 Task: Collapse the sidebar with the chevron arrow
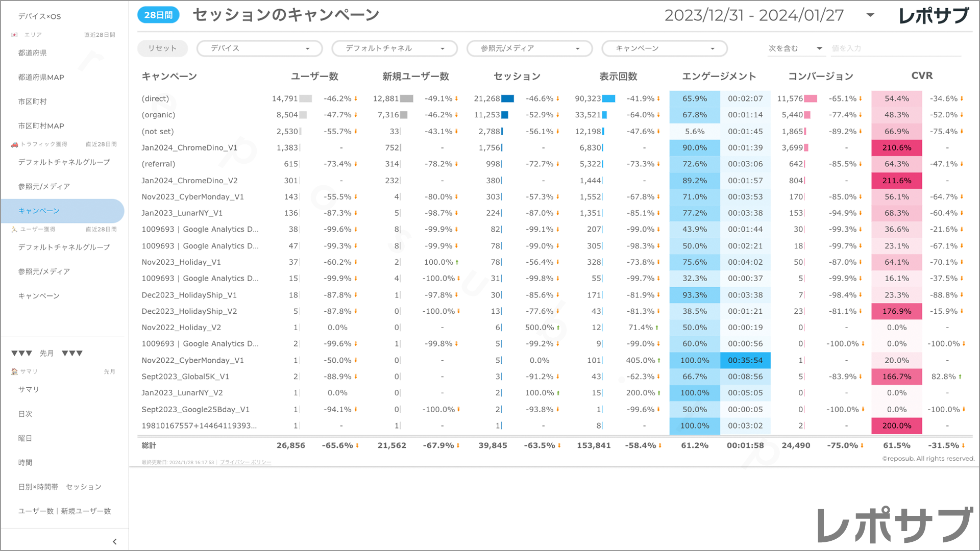114,542
